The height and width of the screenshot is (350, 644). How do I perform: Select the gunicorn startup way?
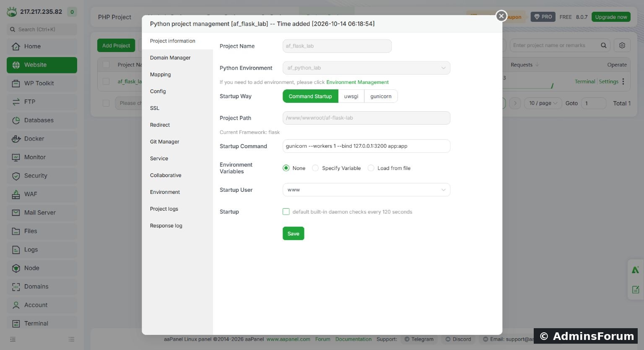tap(381, 96)
